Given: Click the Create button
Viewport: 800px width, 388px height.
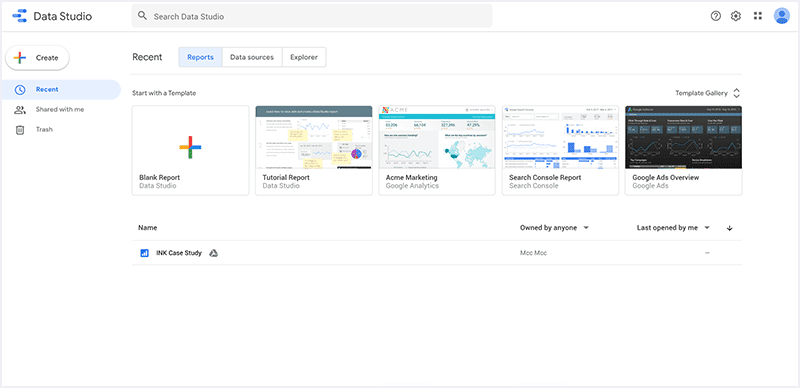Looking at the screenshot, I should (37, 58).
